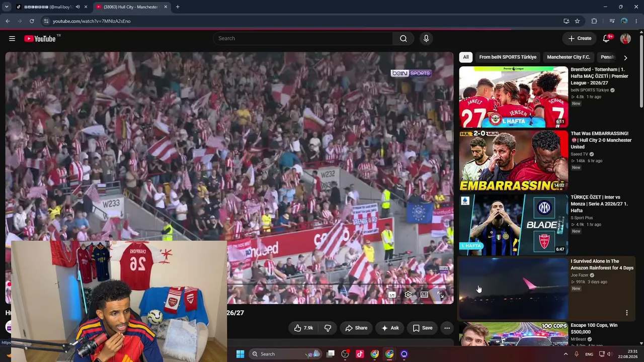The height and width of the screenshot is (362, 644).
Task: Click the Ask button below video
Action: (x=390, y=328)
